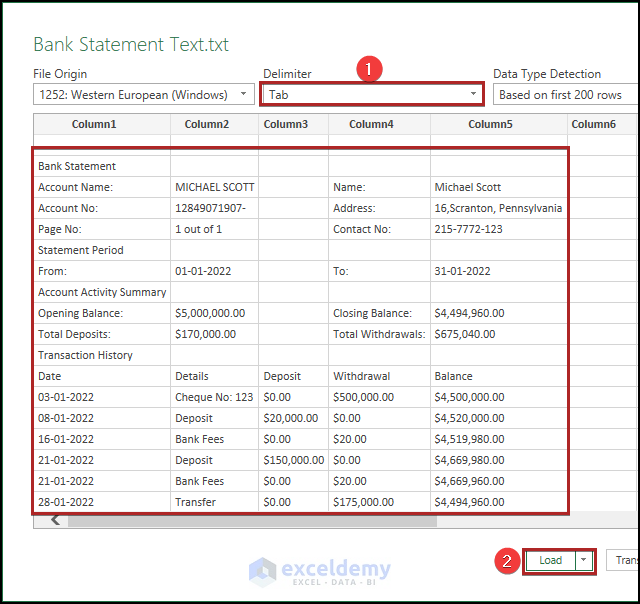Select the Column2 header
640x604 pixels.
coord(214,124)
